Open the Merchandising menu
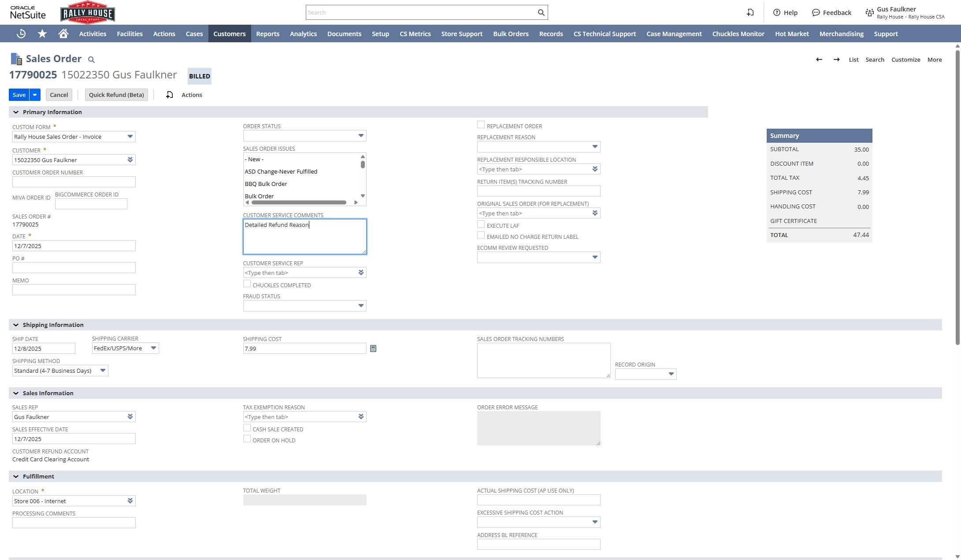 (842, 34)
